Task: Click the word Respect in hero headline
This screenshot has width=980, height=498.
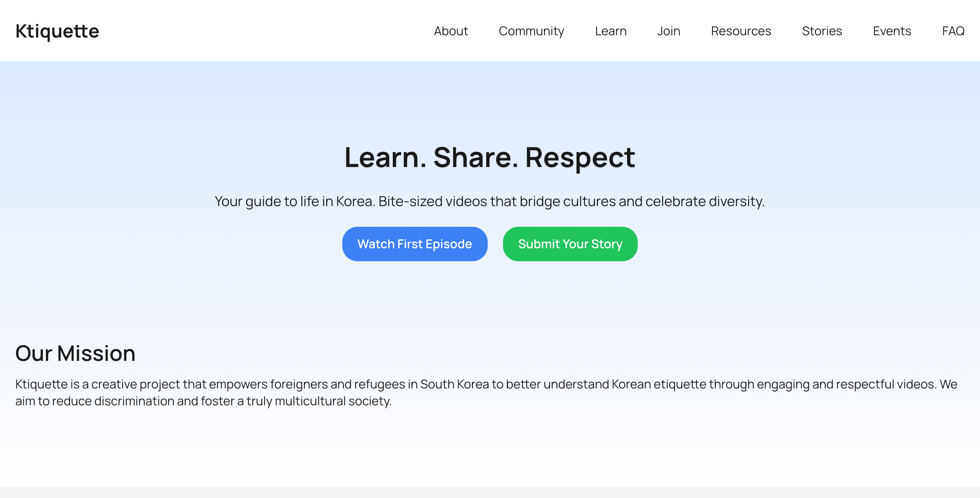Action: [x=580, y=157]
